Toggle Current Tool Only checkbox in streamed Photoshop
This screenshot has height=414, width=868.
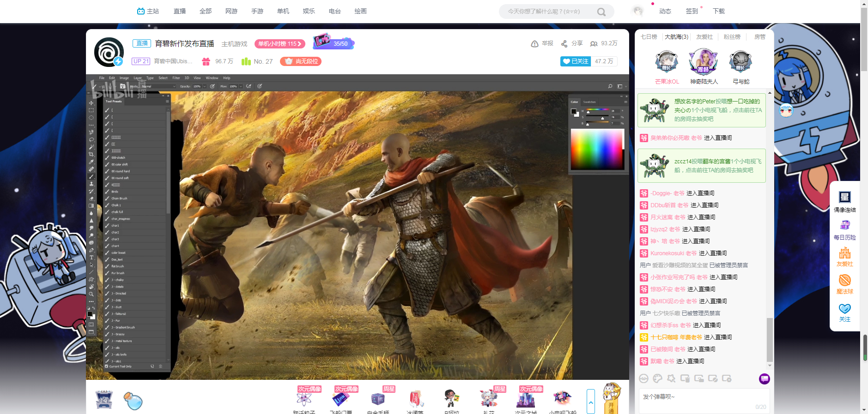pyautogui.click(x=106, y=366)
